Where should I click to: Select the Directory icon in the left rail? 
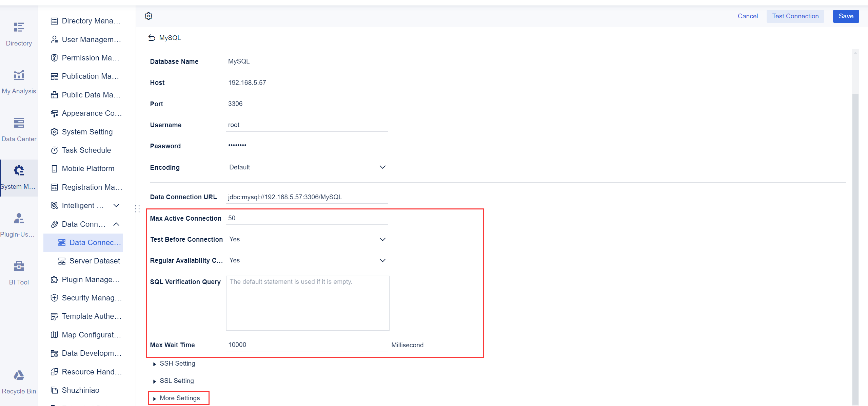(x=19, y=32)
